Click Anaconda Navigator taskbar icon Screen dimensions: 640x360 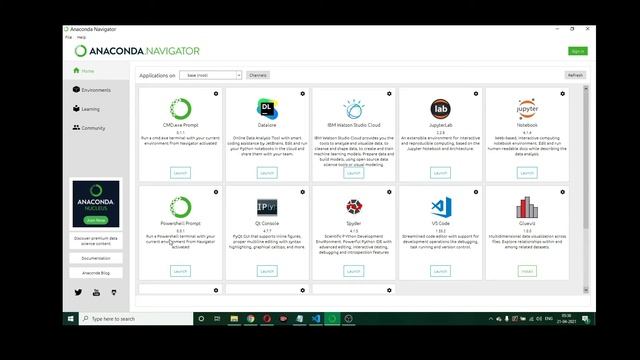tap(332, 319)
